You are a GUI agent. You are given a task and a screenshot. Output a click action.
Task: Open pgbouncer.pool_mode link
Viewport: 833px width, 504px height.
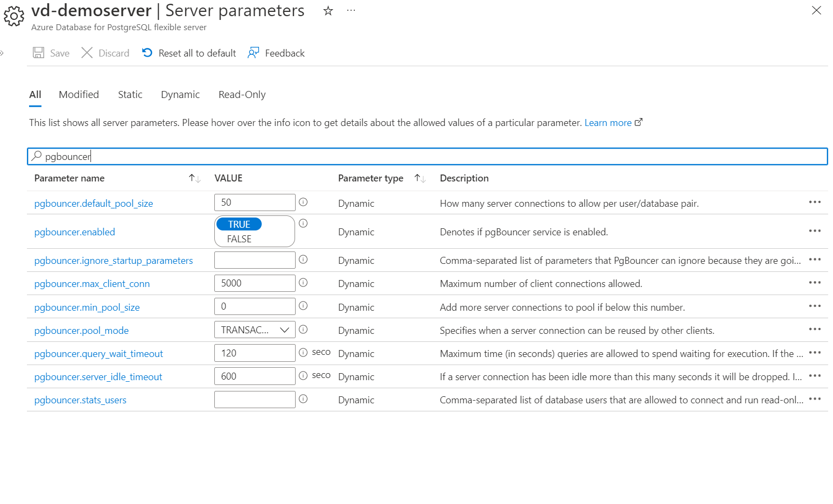point(81,330)
